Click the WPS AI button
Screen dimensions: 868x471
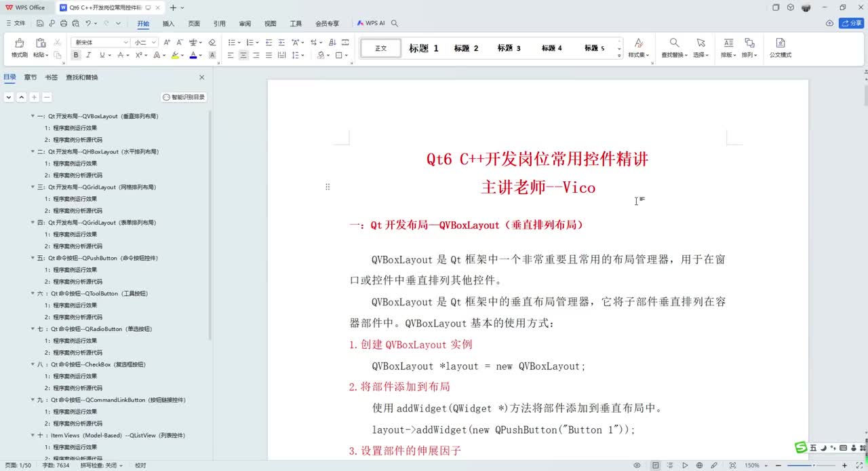(371, 23)
